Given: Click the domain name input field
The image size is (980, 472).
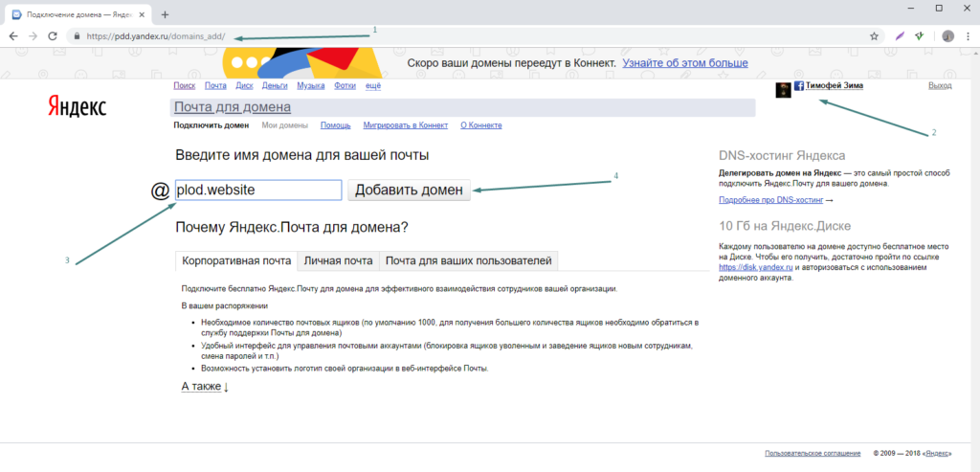Looking at the screenshot, I should coord(258,191).
